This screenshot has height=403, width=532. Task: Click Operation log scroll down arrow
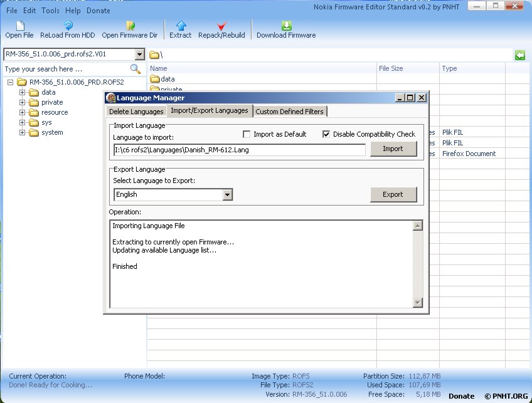pos(418,303)
